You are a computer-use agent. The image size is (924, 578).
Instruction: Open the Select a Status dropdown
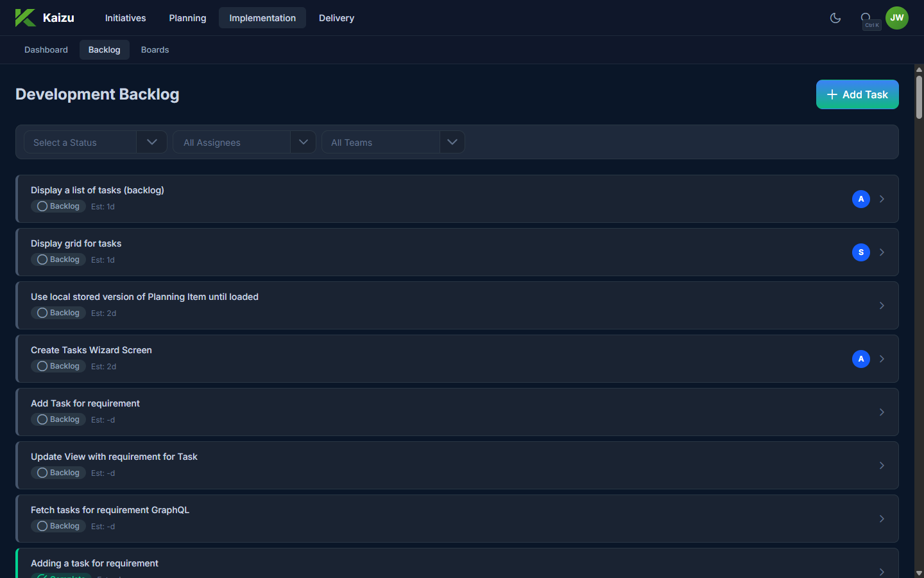click(95, 142)
